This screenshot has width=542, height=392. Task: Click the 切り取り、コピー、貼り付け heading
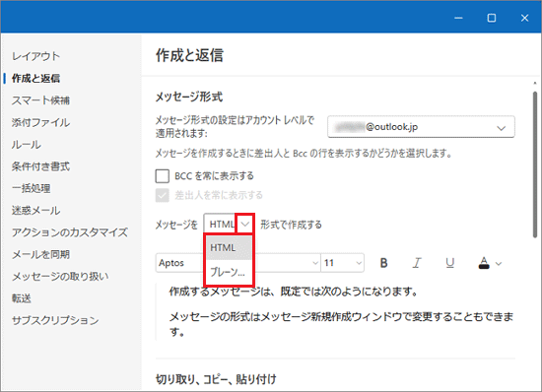pos(216,379)
